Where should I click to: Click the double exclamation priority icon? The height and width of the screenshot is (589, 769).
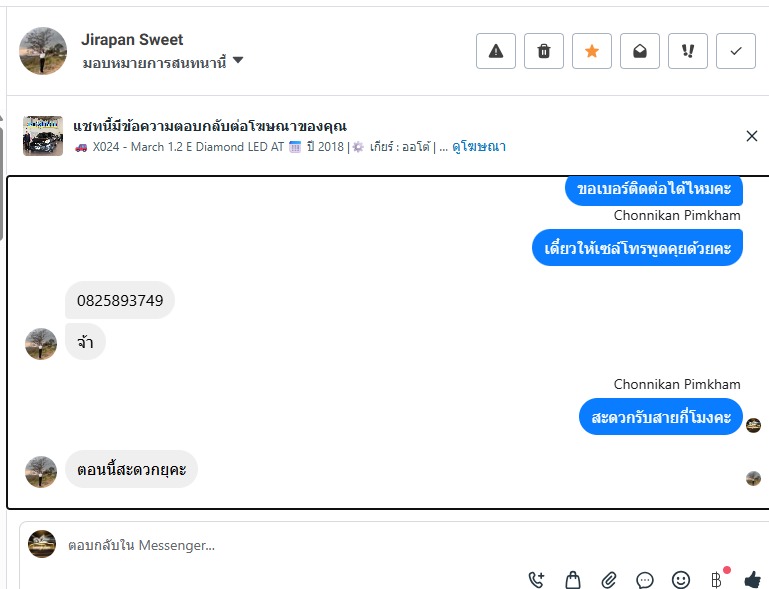688,51
